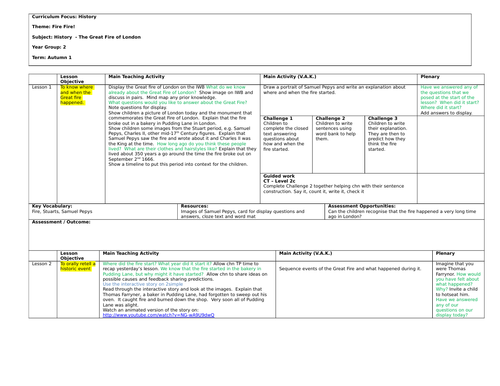Screen dimensions: 500x386
Task: Click the Resources heading
Action: pyautogui.click(x=194, y=206)
